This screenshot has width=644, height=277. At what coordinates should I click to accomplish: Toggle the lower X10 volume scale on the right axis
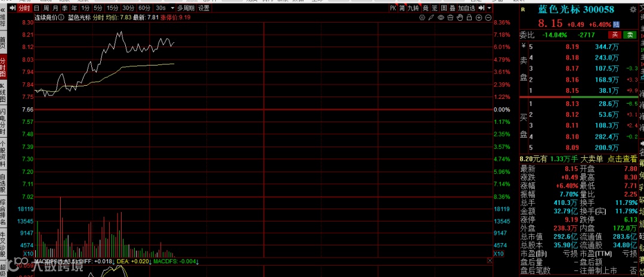[x=499, y=254]
